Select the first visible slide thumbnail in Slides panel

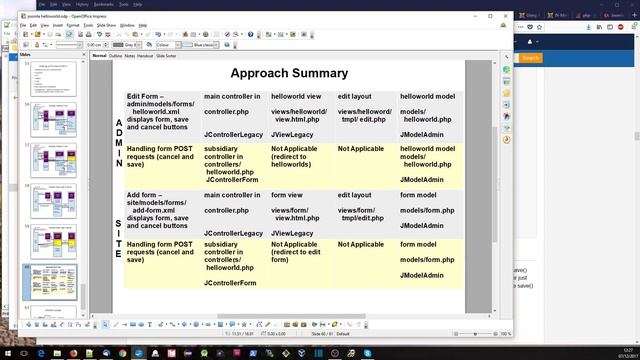[x=53, y=79]
